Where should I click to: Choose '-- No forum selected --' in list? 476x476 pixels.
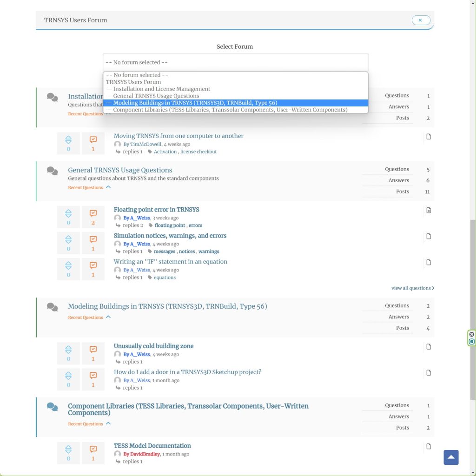[x=236, y=75]
